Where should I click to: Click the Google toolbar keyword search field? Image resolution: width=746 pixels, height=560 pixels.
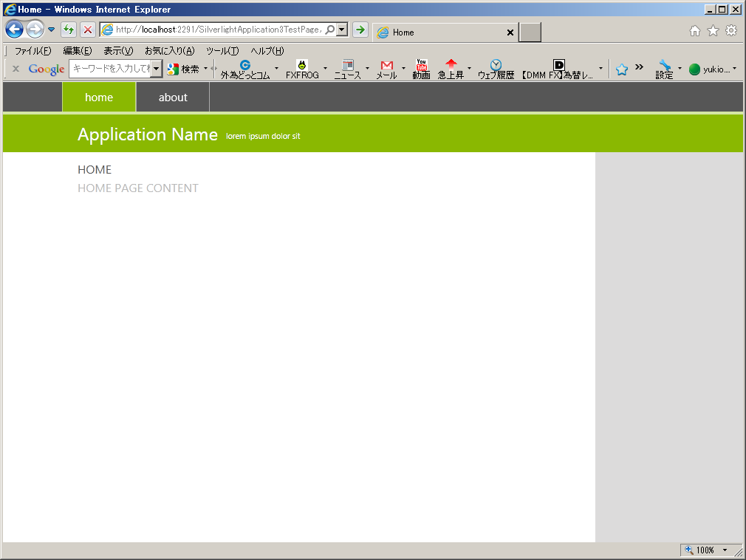coord(110,69)
